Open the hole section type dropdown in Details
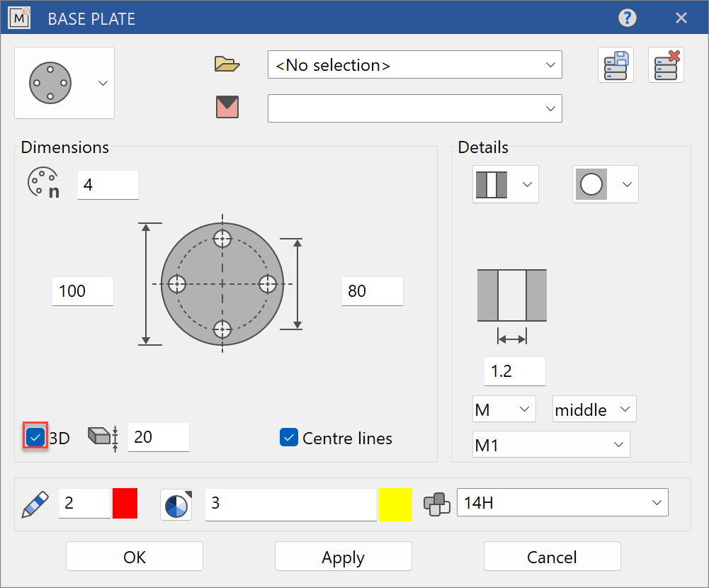 506,184
